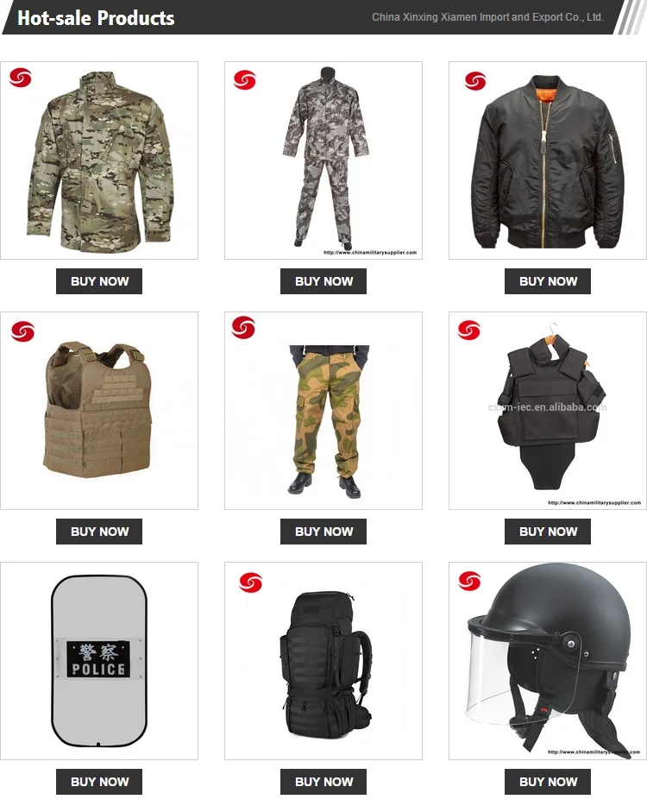Click the red logo on riot helmet image
647x812 pixels.
pos(469,581)
